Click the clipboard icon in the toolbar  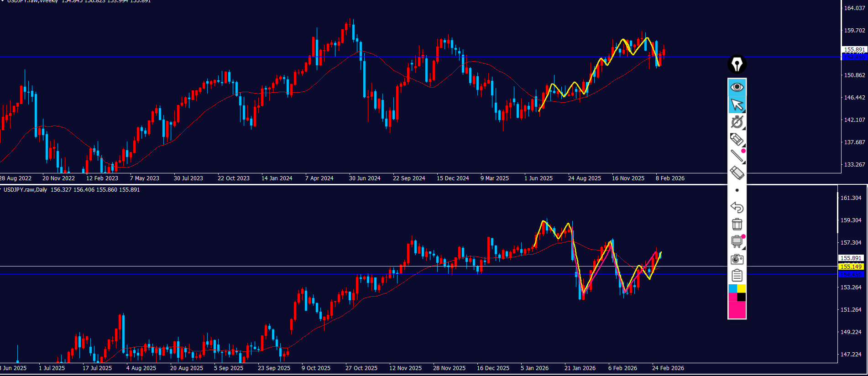[x=737, y=276]
